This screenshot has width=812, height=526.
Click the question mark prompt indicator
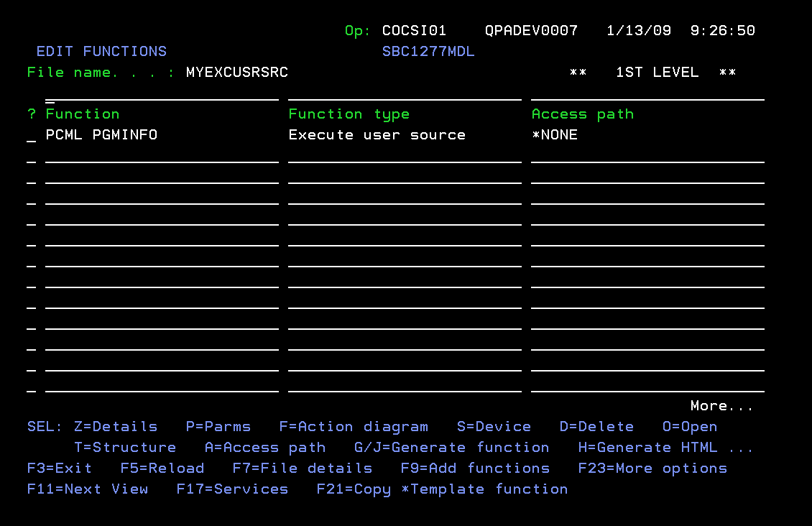tap(30, 114)
